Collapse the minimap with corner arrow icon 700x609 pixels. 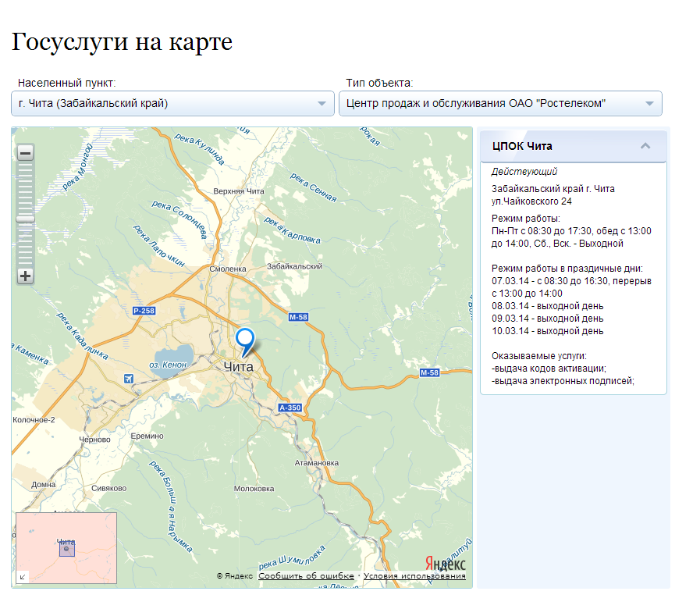coord(23,577)
